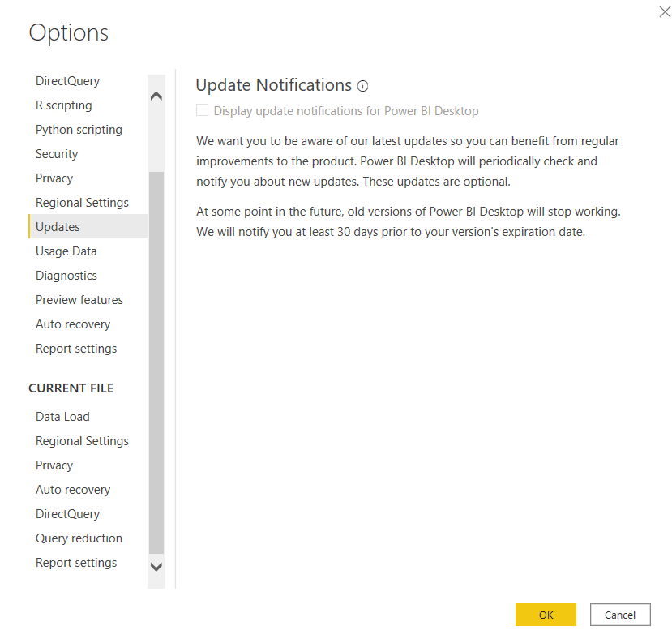Click the Update Notifications heading
672x643 pixels.
(x=273, y=85)
